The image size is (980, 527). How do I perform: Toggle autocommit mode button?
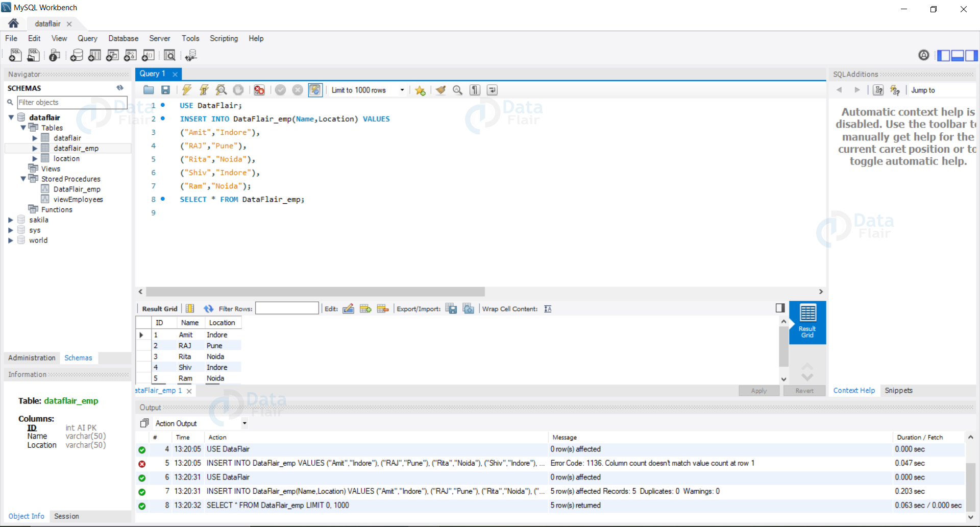pos(315,90)
